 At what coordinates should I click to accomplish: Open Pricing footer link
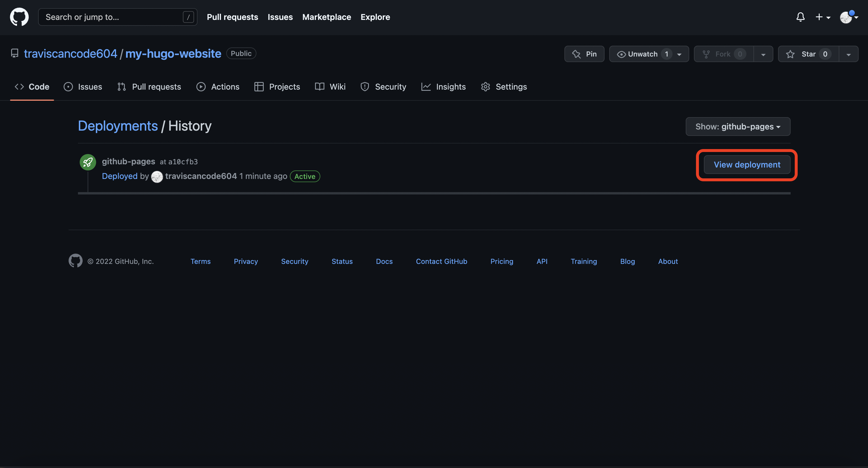click(x=502, y=261)
